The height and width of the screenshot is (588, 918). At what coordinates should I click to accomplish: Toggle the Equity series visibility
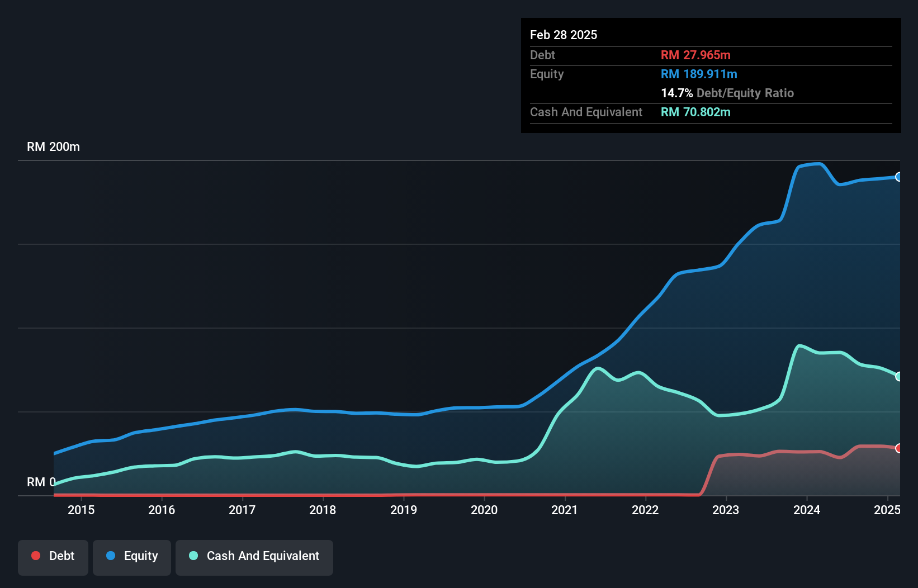point(132,557)
